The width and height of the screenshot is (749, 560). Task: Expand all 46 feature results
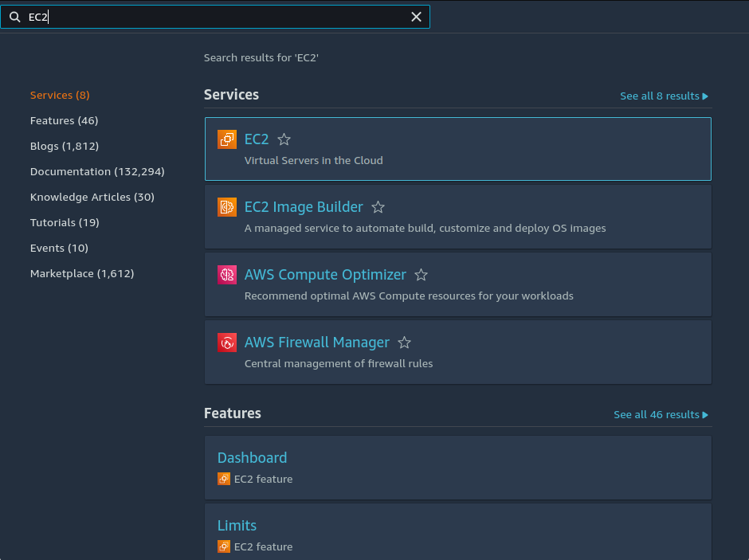pyautogui.click(x=661, y=414)
